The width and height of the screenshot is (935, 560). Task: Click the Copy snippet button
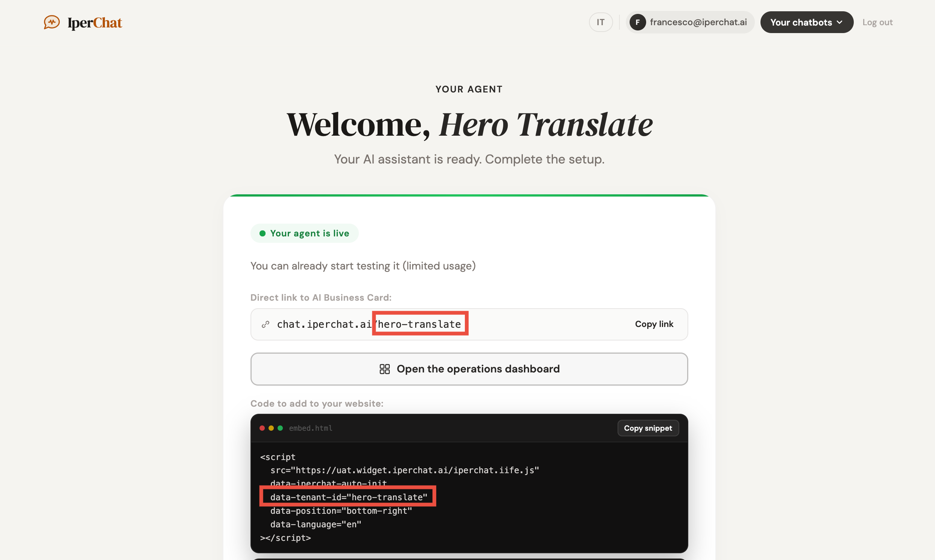tap(648, 428)
